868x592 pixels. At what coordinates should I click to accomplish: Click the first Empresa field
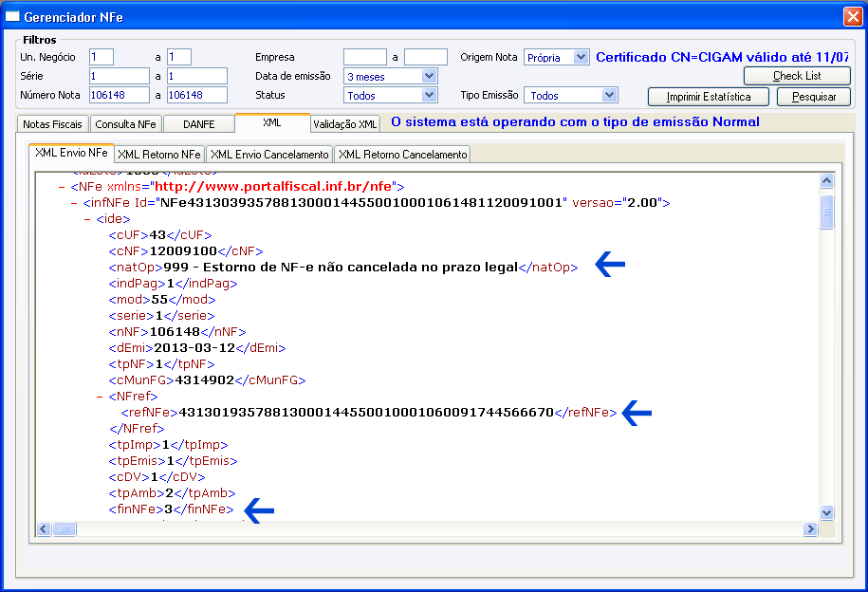(365, 57)
